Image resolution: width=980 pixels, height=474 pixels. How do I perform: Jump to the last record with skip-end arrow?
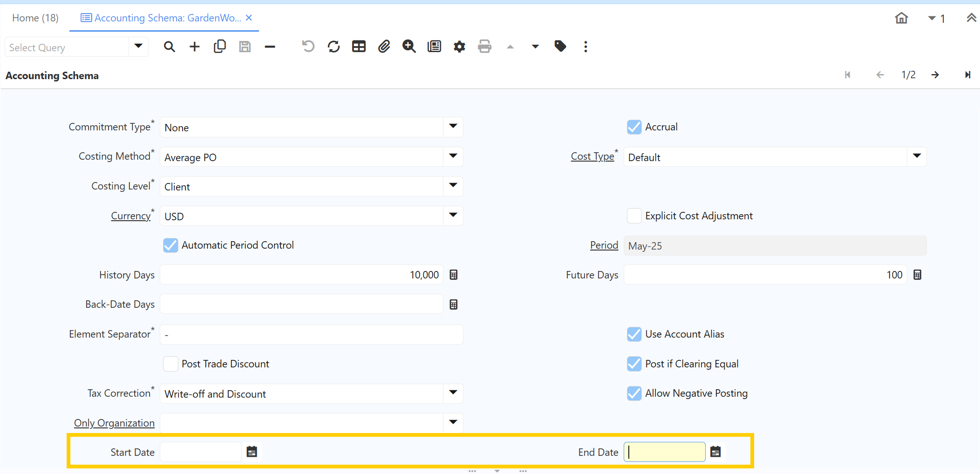967,74
